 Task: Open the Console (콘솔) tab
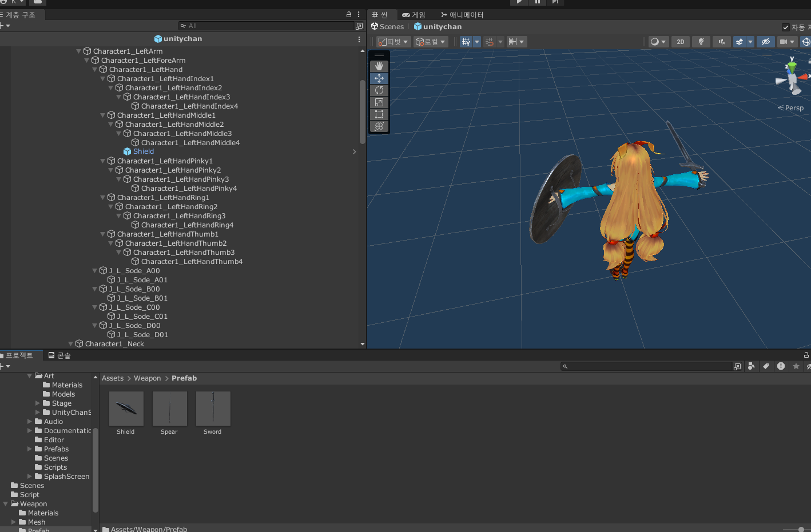click(59, 355)
